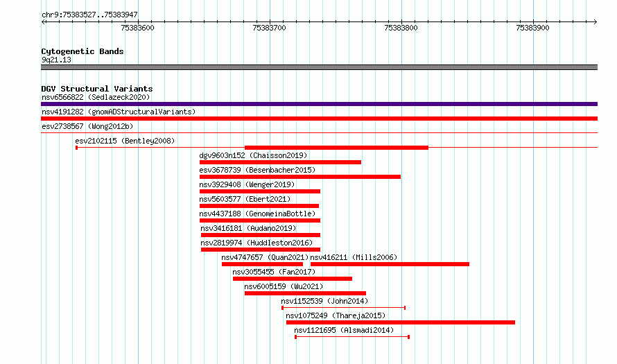Select the Cytogenetic Bands track title

point(82,51)
